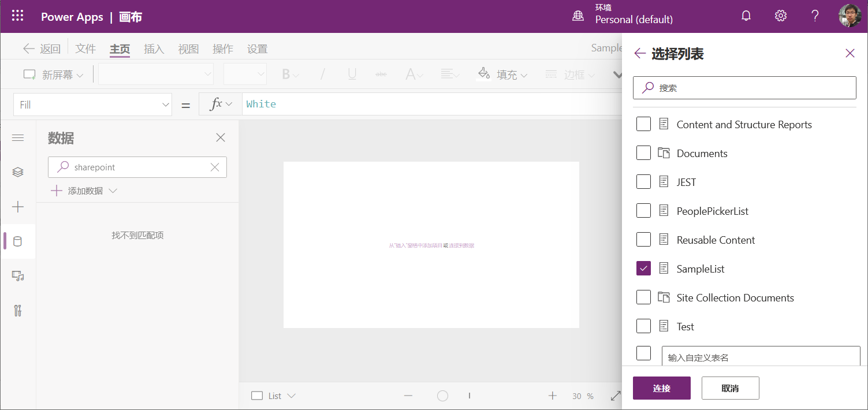Open the app launcher waffle icon
The width and height of the screenshot is (868, 410).
click(x=18, y=16)
